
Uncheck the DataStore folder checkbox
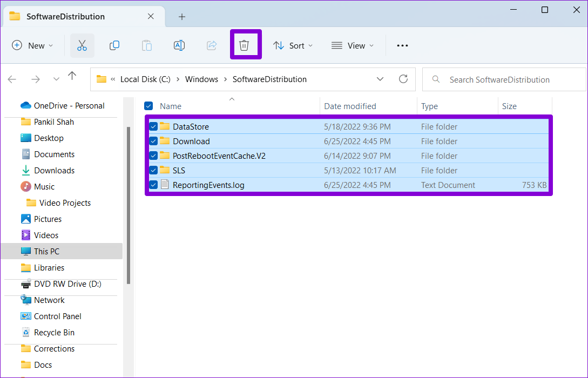[x=153, y=126]
